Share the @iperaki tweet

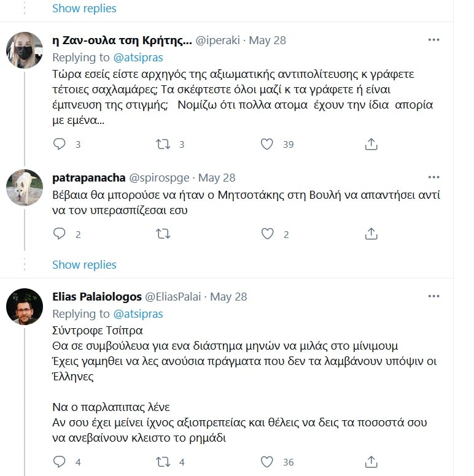pos(371,144)
